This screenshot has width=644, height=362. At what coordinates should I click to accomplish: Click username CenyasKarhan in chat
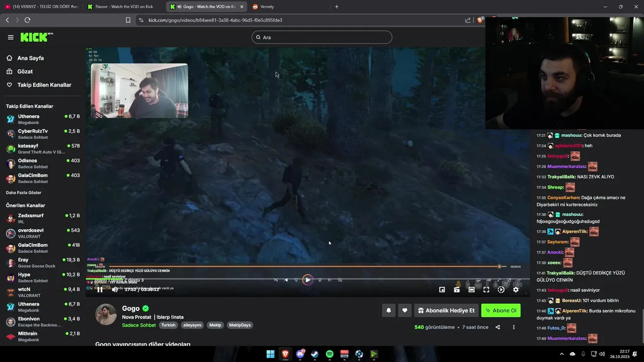(563, 198)
